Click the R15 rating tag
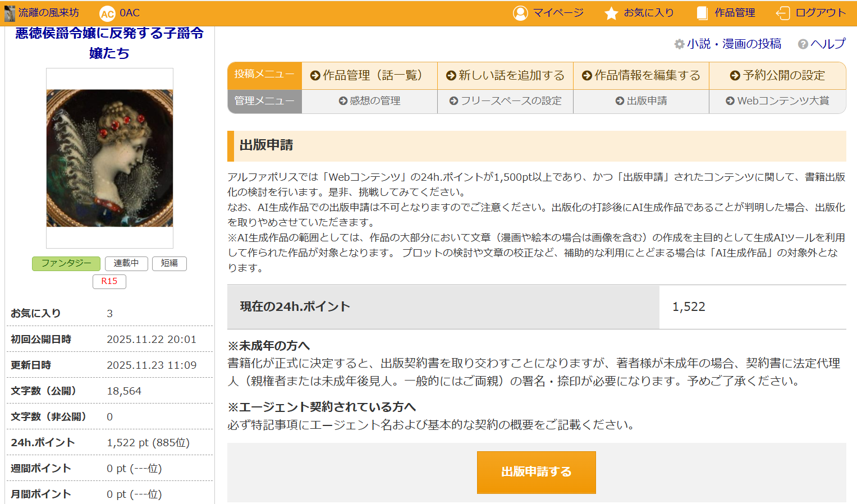The width and height of the screenshot is (857, 504). [x=109, y=281]
